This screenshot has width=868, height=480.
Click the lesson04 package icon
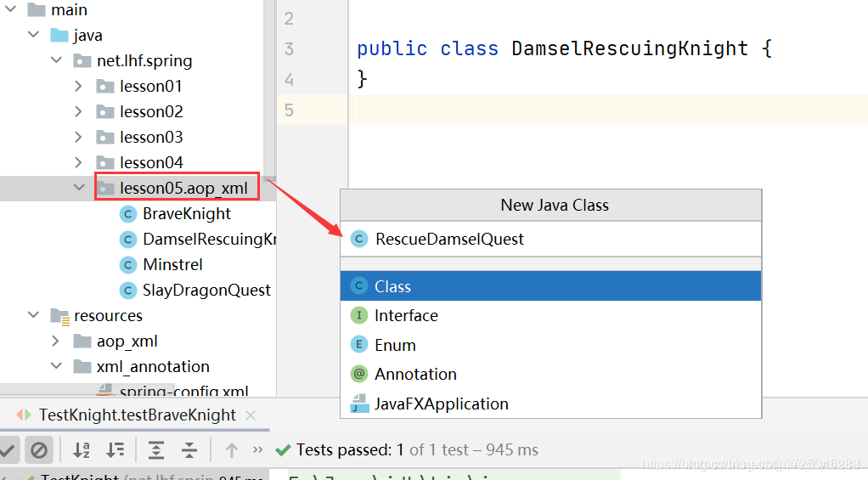[x=104, y=162]
